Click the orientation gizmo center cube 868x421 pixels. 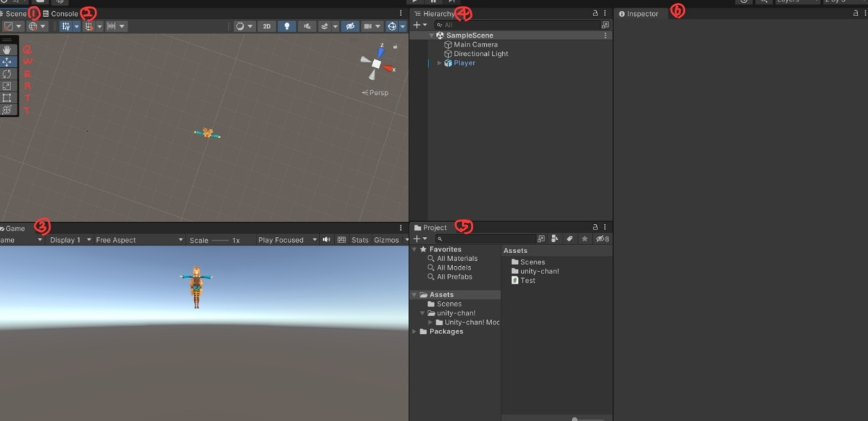(x=376, y=64)
